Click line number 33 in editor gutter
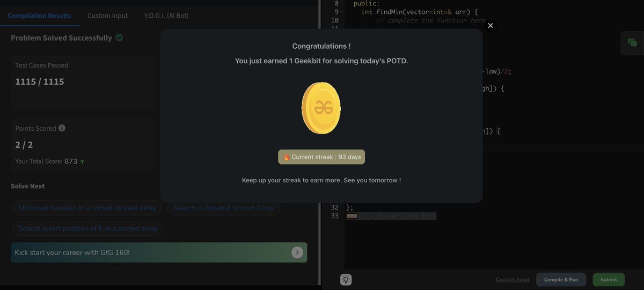The width and height of the screenshot is (644, 290). 335,216
